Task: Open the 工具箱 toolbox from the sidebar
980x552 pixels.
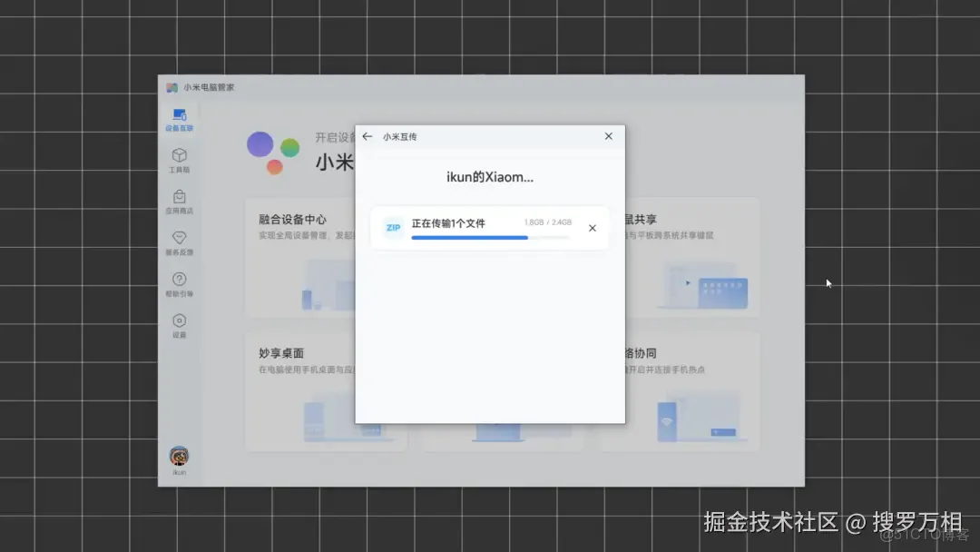Action: pos(179,159)
